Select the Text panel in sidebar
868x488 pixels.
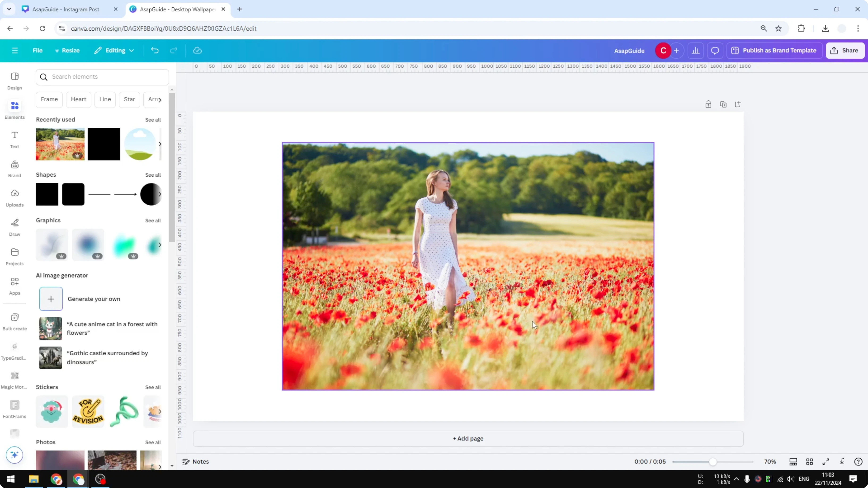click(x=14, y=139)
